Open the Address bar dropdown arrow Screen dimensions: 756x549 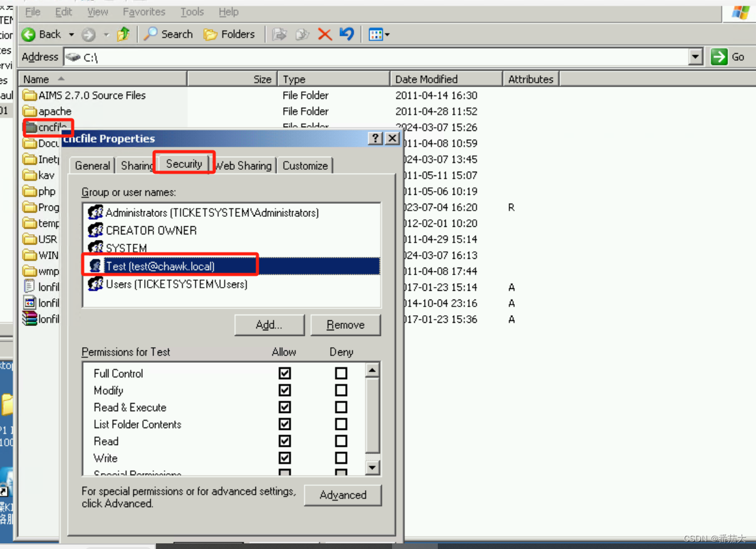(695, 56)
